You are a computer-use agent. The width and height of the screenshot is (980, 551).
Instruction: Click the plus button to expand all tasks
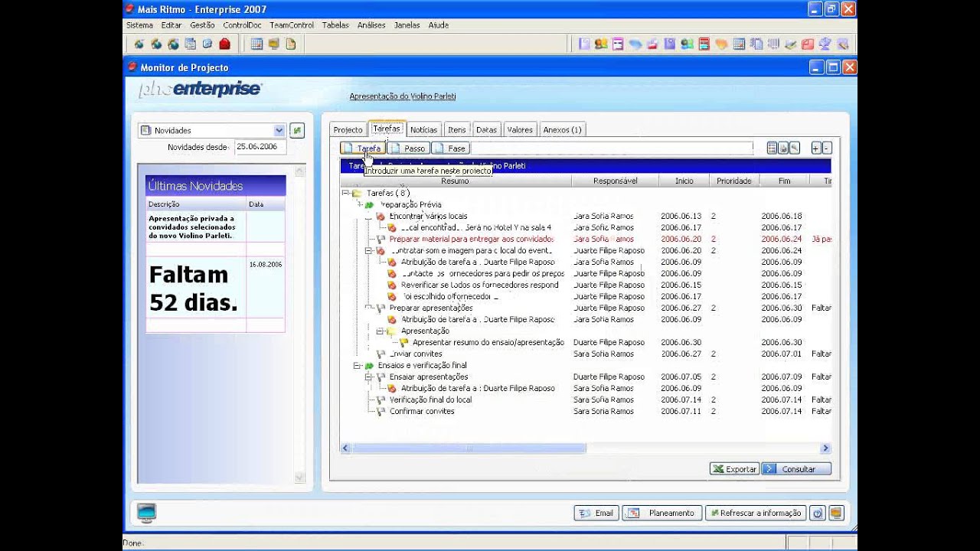815,148
